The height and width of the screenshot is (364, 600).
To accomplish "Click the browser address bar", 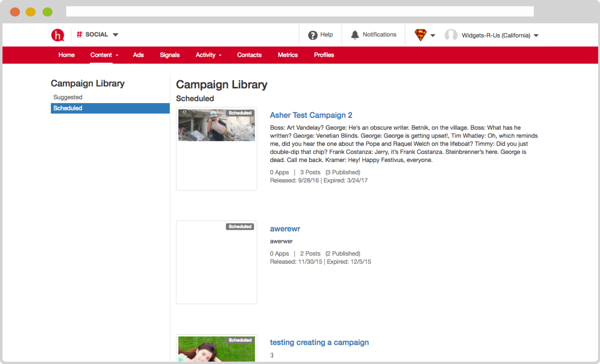I will click(x=300, y=12).
